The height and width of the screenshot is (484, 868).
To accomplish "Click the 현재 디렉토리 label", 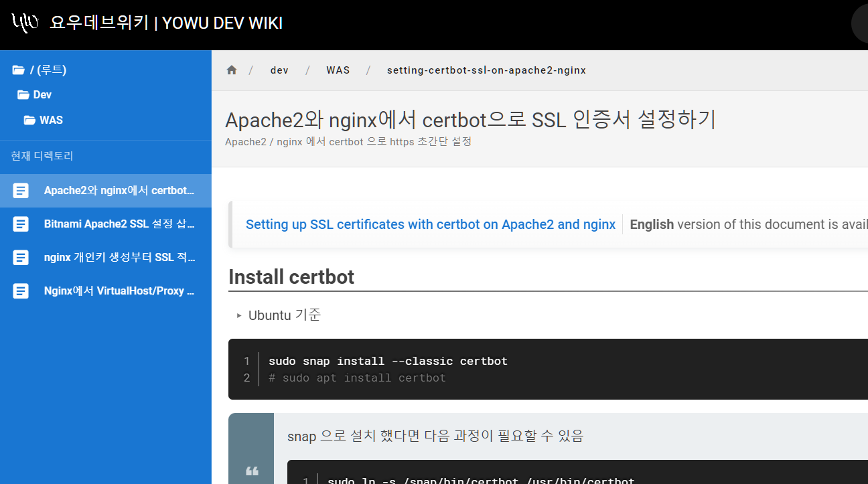I will click(x=42, y=156).
